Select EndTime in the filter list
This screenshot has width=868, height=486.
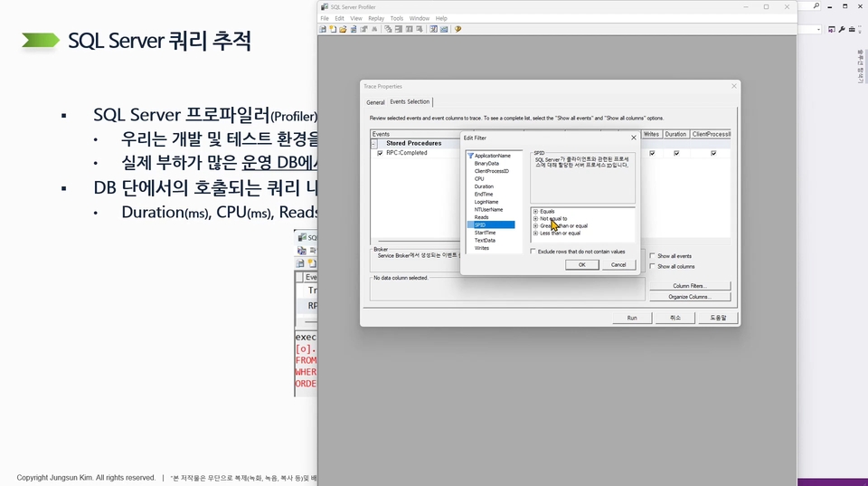coord(484,195)
